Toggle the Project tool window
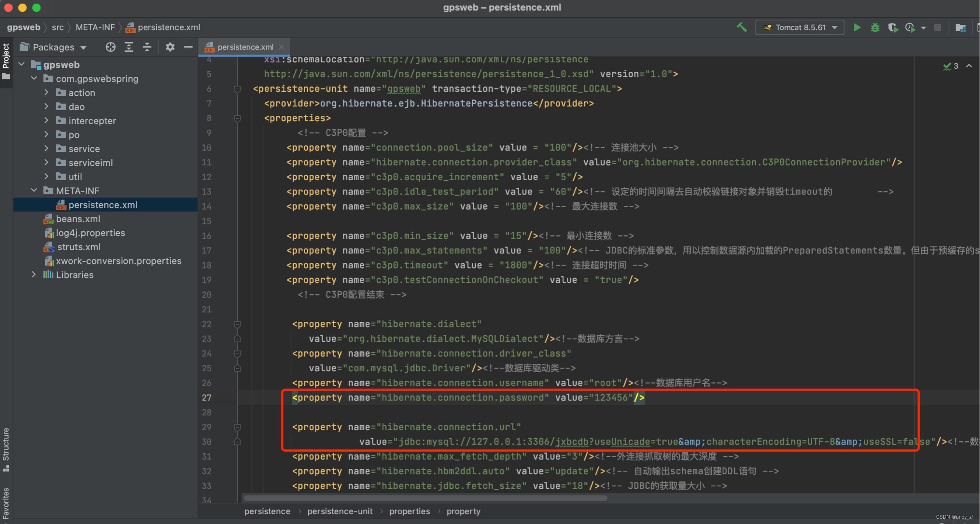The image size is (980, 524). coord(6,61)
